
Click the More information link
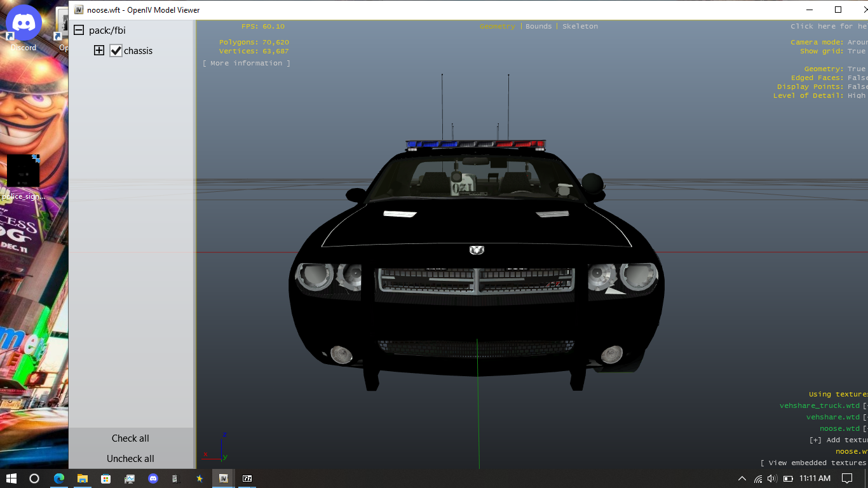coord(247,64)
